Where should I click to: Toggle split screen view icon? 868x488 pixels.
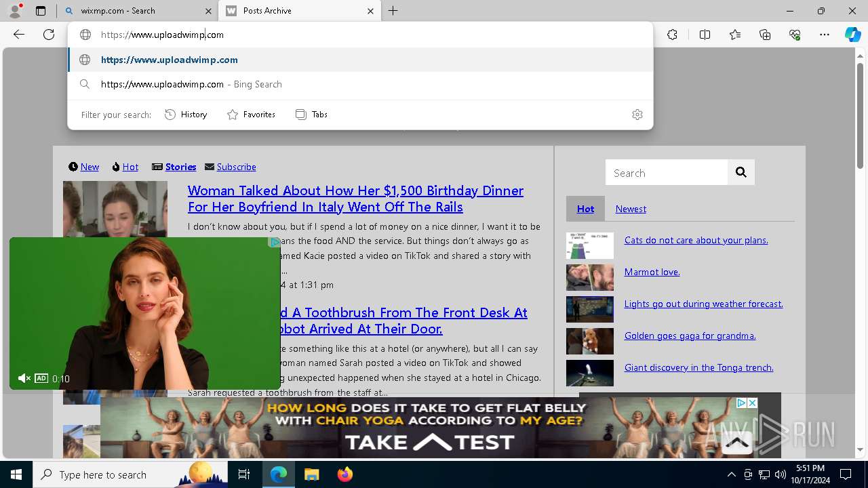coord(705,35)
